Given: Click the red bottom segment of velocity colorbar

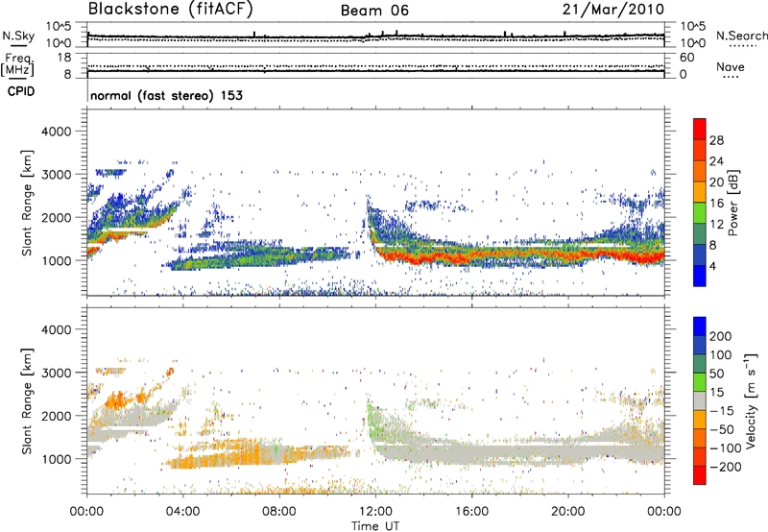Looking at the screenshot, I should tap(700, 475).
